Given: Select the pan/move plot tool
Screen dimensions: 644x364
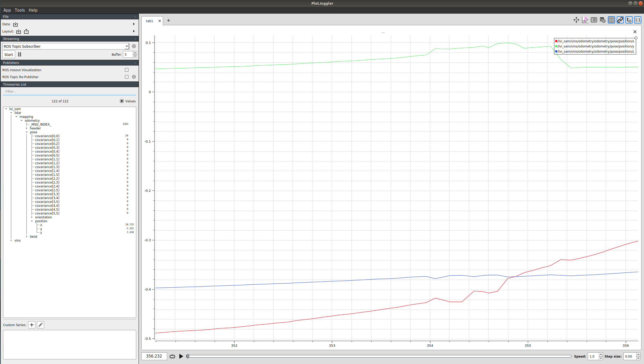Looking at the screenshot, I should [x=576, y=20].
